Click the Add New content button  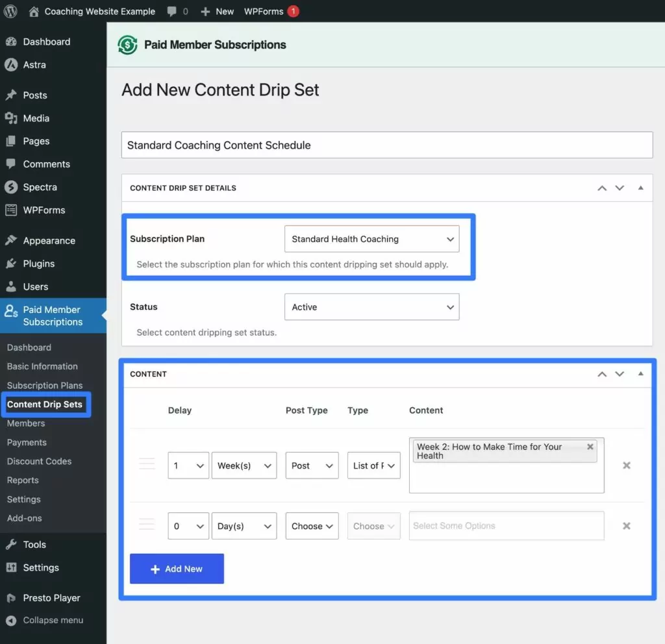point(177,569)
